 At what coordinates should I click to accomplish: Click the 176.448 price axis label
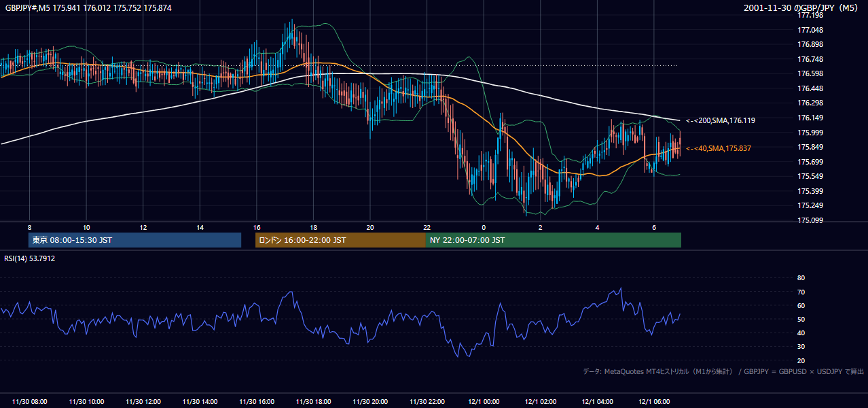coord(810,88)
